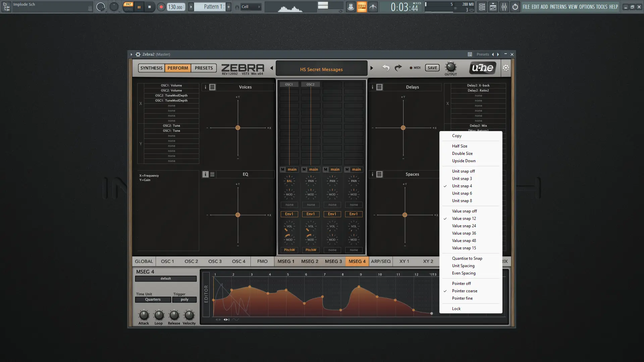644x362 pixels.
Task: Click the OUTPUT volume knob
Action: pyautogui.click(x=450, y=67)
